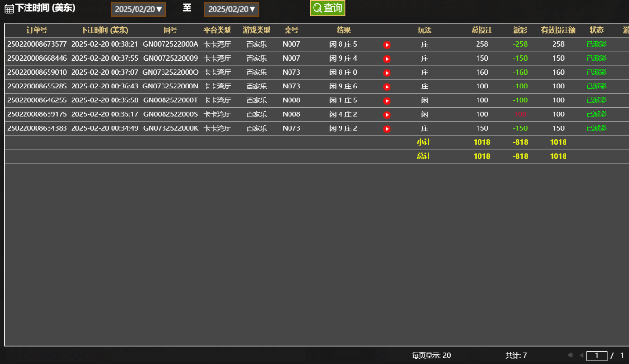629x364 pixels.
Task: Open replay for round GN0732522000O
Action: 387,73
